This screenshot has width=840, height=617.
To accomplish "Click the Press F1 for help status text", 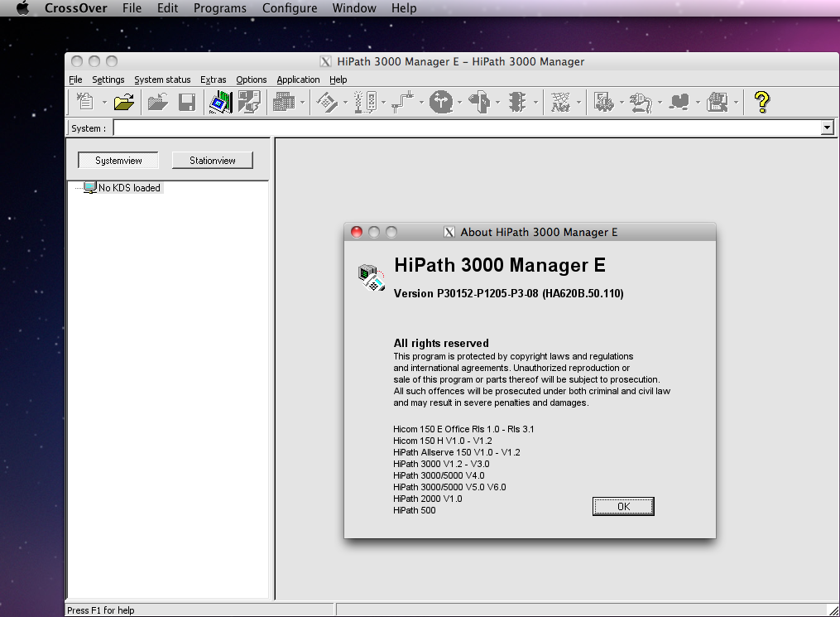I will 101,610.
